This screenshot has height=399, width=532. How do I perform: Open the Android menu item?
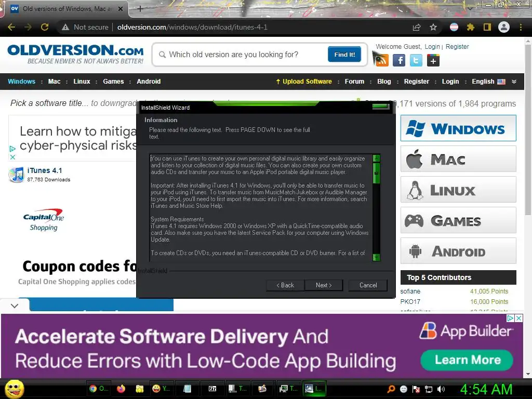149,82
